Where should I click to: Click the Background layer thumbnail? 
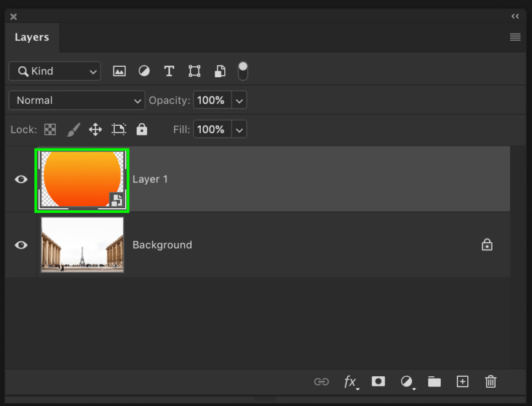click(82, 245)
